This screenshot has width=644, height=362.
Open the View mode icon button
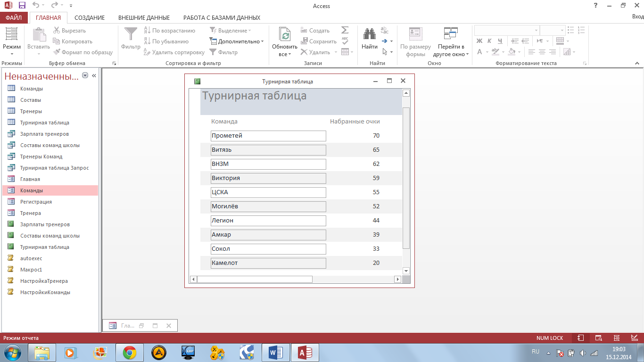[x=11, y=34]
